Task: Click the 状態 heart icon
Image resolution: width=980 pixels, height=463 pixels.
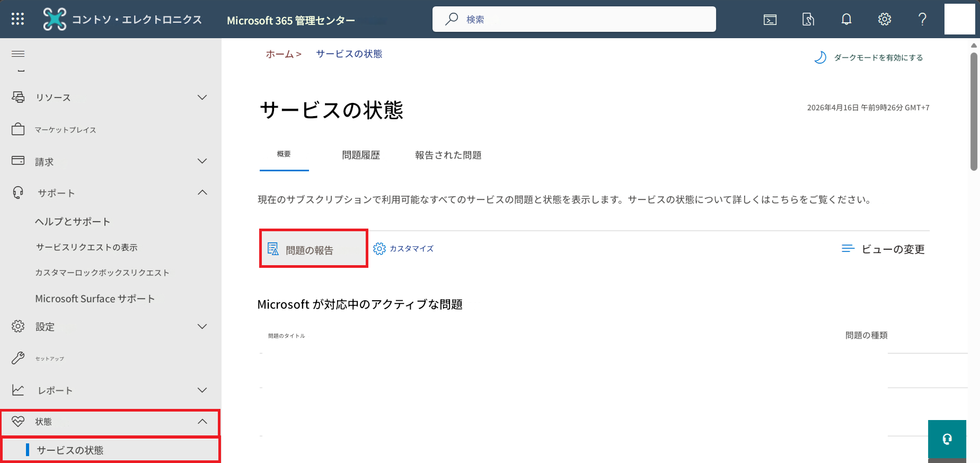Action: (x=18, y=422)
